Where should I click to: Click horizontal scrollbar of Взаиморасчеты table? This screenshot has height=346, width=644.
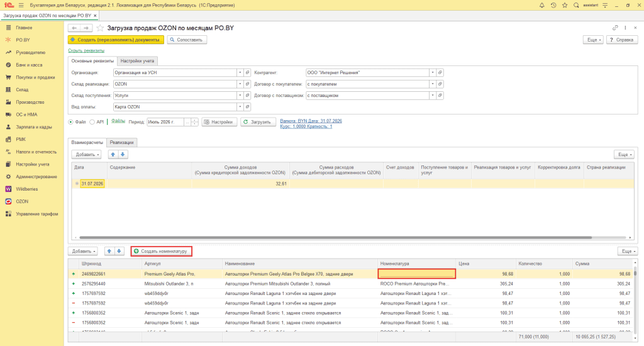(x=336, y=238)
